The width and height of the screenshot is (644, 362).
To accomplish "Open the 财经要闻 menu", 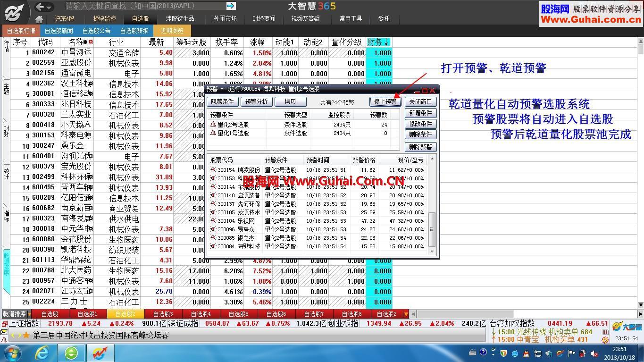I will [x=264, y=19].
